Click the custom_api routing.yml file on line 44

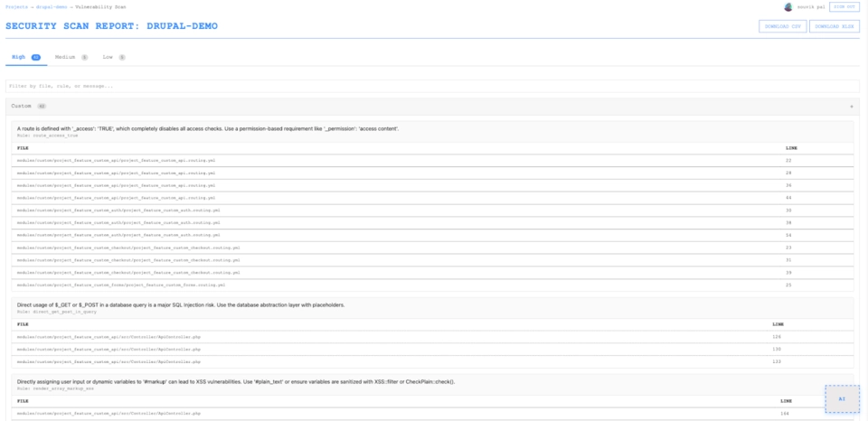(117, 198)
